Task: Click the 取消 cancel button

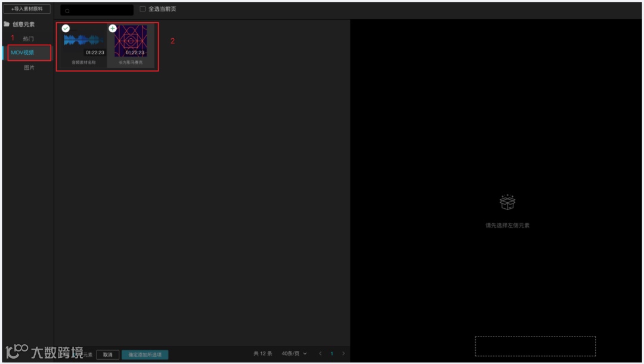Action: (x=107, y=354)
